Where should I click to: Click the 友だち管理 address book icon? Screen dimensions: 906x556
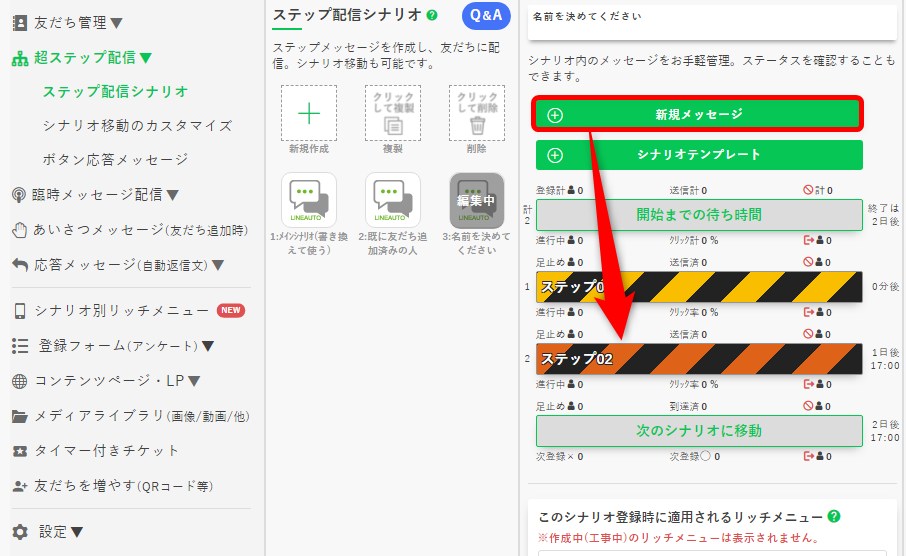pos(20,23)
